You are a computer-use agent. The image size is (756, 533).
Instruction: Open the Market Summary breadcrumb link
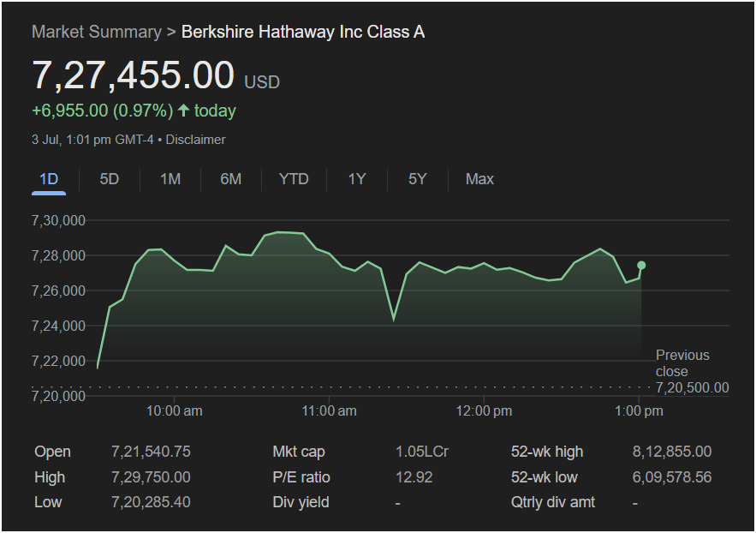point(97,32)
